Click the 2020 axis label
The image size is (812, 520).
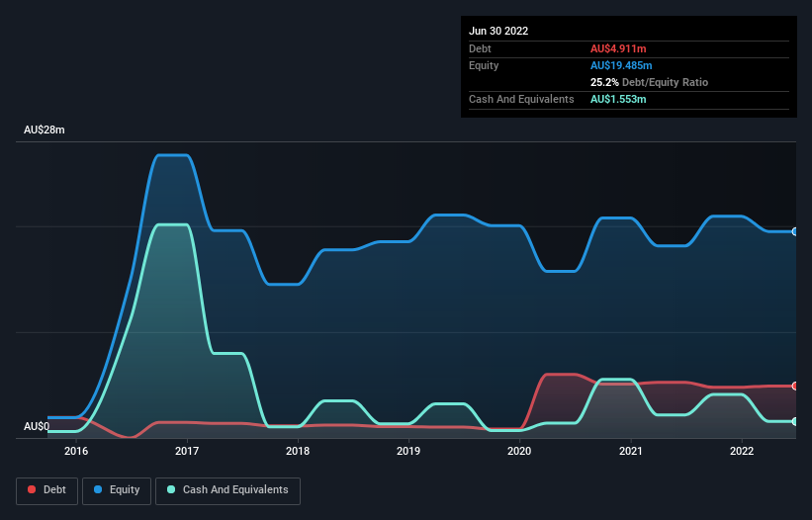pyautogui.click(x=519, y=451)
